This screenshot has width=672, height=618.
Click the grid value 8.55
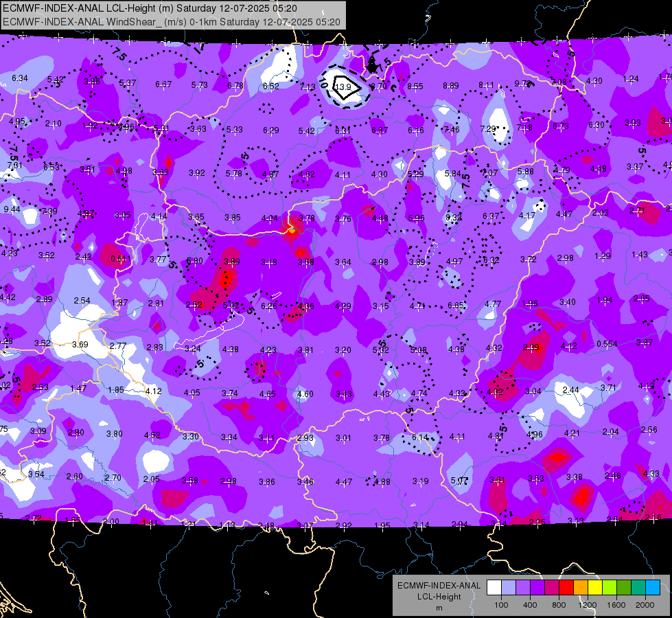click(415, 87)
